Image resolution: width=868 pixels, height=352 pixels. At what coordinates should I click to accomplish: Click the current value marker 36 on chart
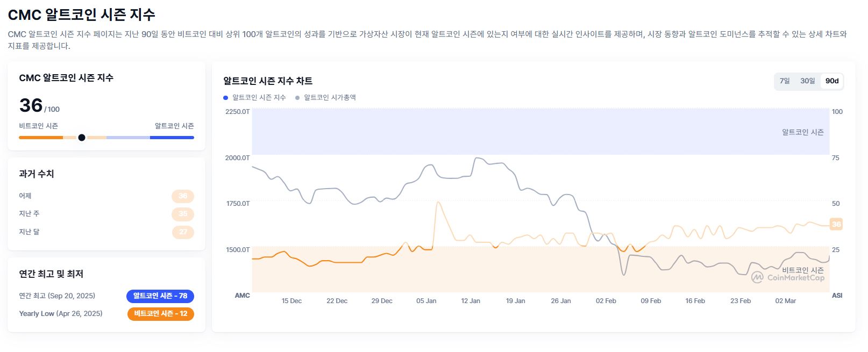(x=836, y=224)
